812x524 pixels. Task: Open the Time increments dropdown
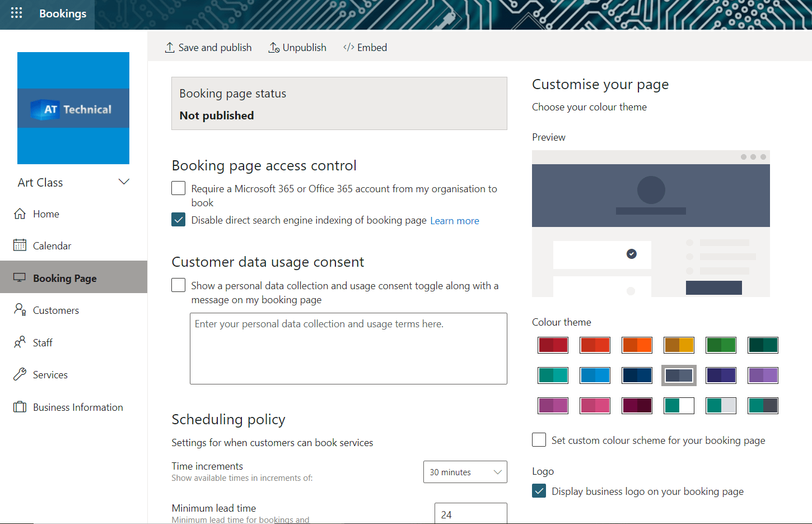465,472
